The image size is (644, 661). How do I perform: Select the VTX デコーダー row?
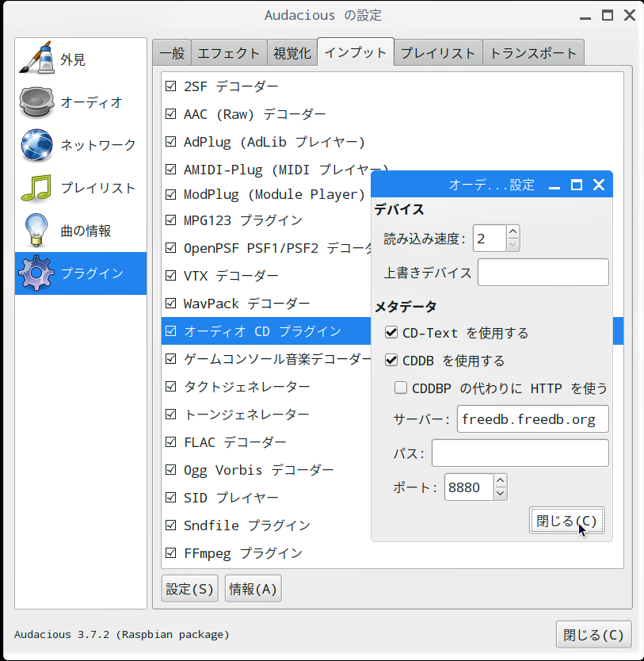pyautogui.click(x=266, y=275)
